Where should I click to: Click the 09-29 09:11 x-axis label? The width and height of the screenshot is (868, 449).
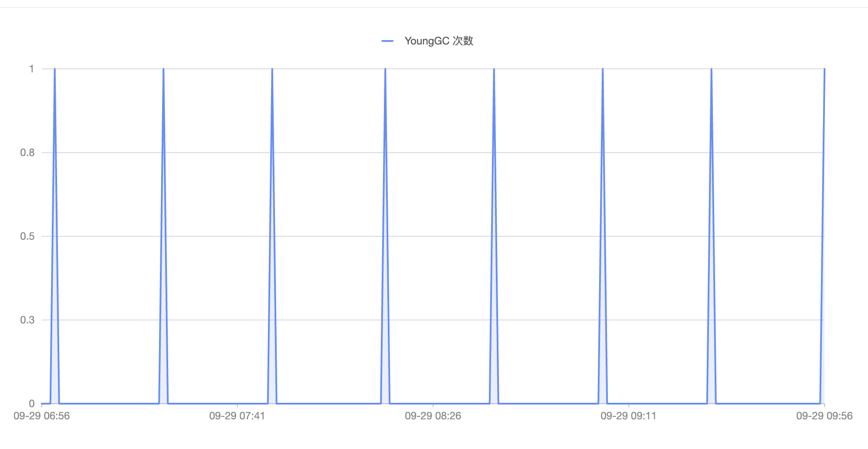[x=628, y=416]
